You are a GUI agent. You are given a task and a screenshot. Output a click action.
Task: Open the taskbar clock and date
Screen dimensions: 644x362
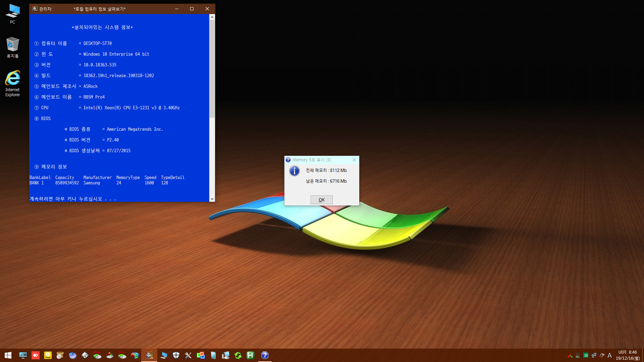coord(628,355)
